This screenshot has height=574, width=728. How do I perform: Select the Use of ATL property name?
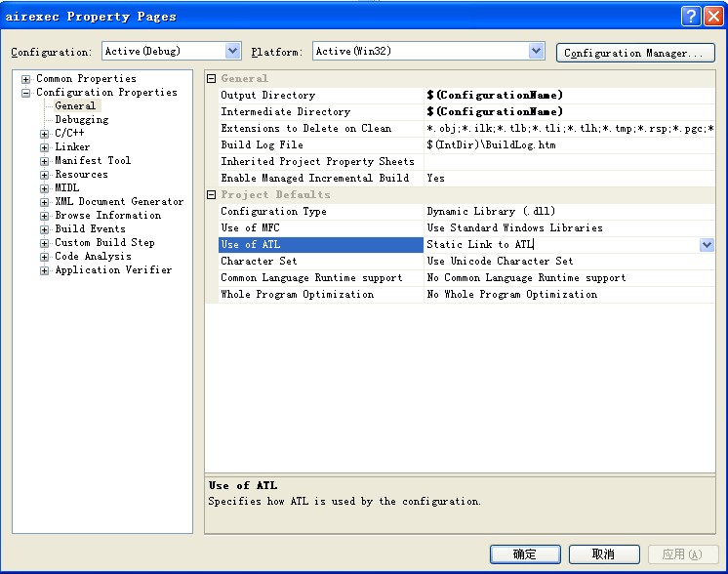coord(321,245)
